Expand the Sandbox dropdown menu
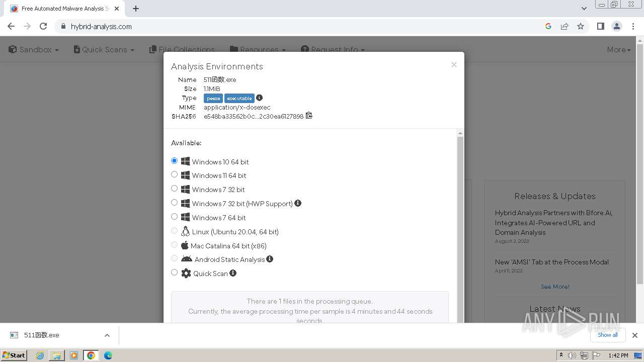This screenshot has width=644, height=362. click(x=34, y=49)
